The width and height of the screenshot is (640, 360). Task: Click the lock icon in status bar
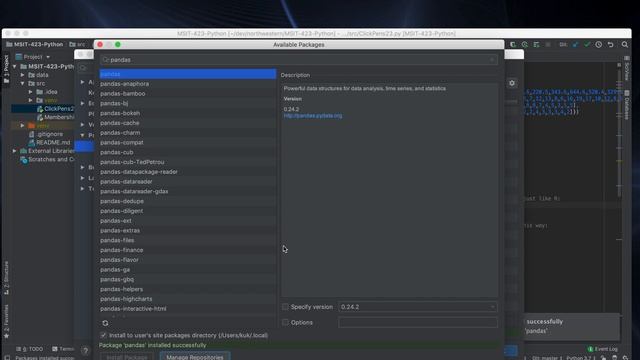[604, 358]
